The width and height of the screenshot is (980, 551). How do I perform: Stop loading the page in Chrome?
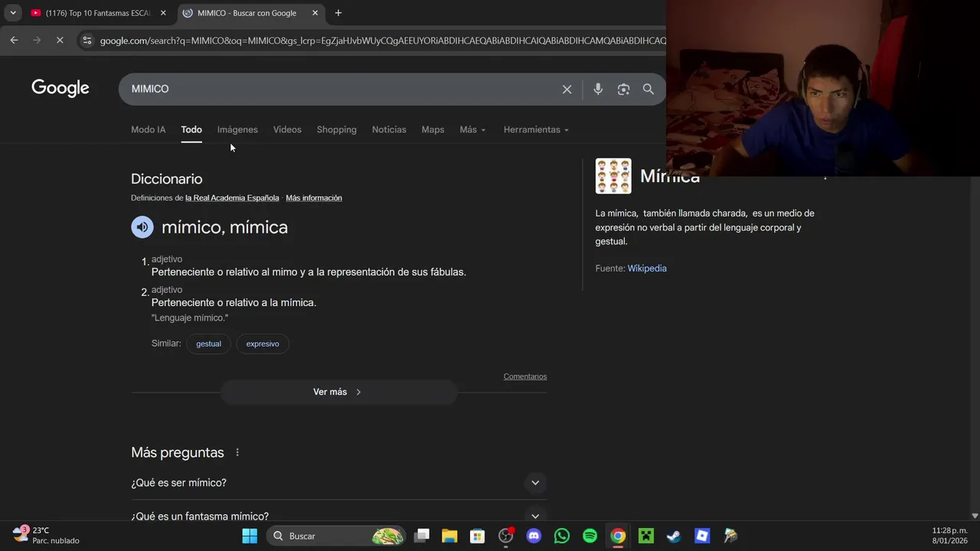coord(60,40)
